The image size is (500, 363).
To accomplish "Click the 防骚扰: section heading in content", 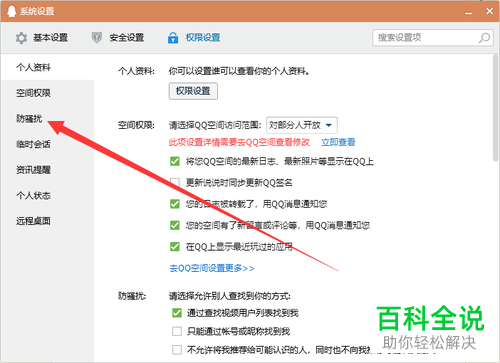I will [132, 296].
